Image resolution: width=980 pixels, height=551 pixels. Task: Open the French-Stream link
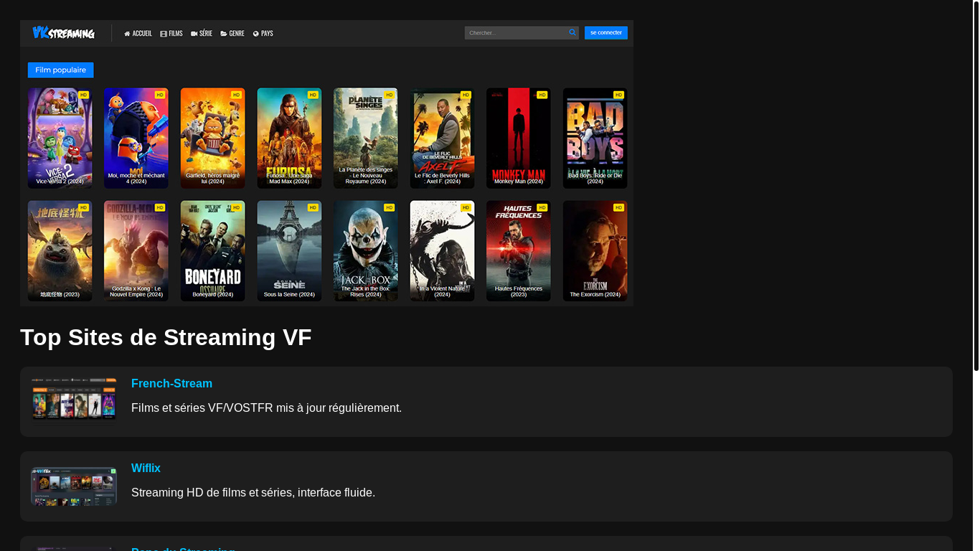(171, 384)
